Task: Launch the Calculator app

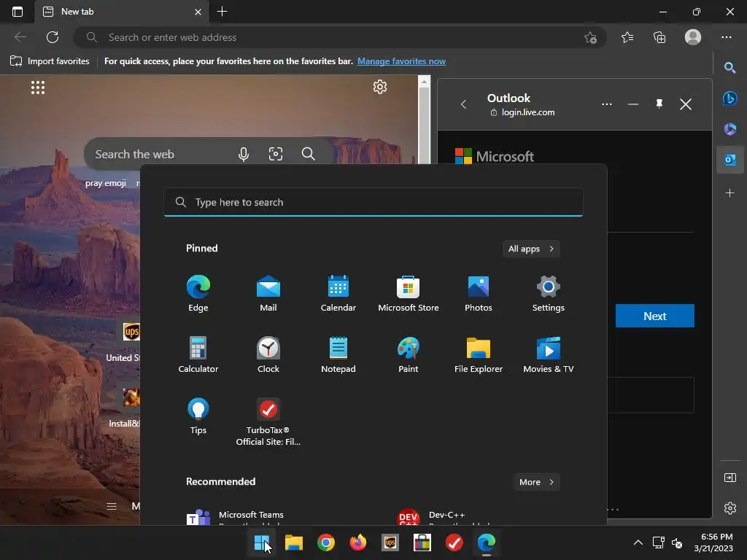Action: coord(198,355)
